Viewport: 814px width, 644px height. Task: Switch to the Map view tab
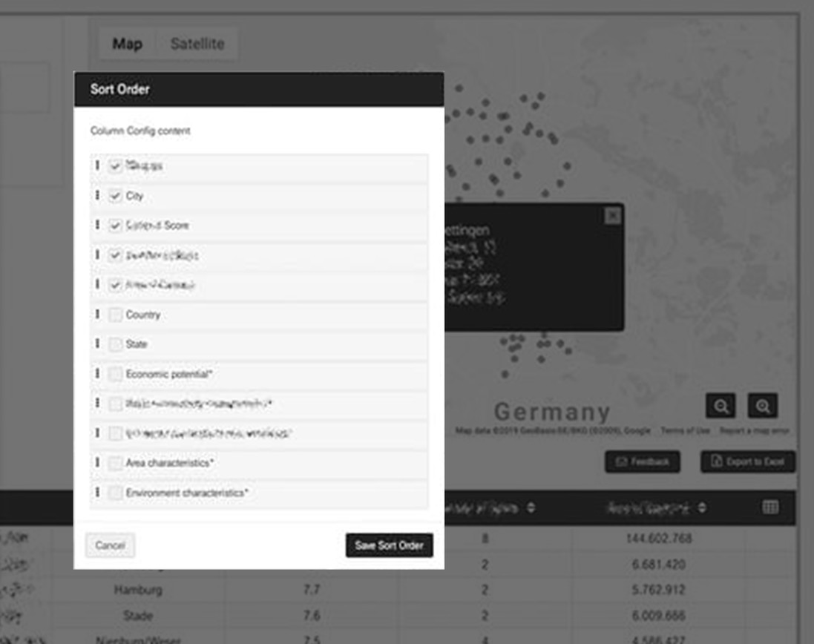tap(127, 44)
